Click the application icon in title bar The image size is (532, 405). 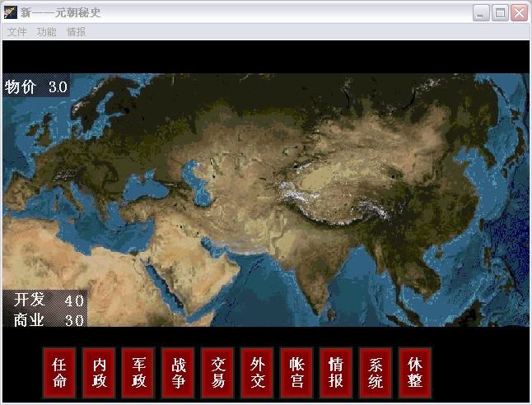10,12
